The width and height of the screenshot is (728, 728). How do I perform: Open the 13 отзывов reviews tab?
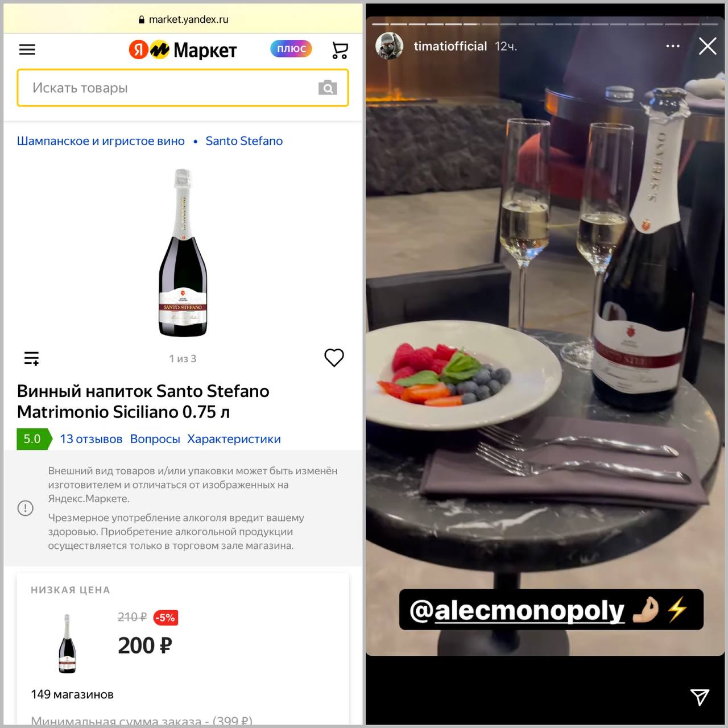pos(91,439)
